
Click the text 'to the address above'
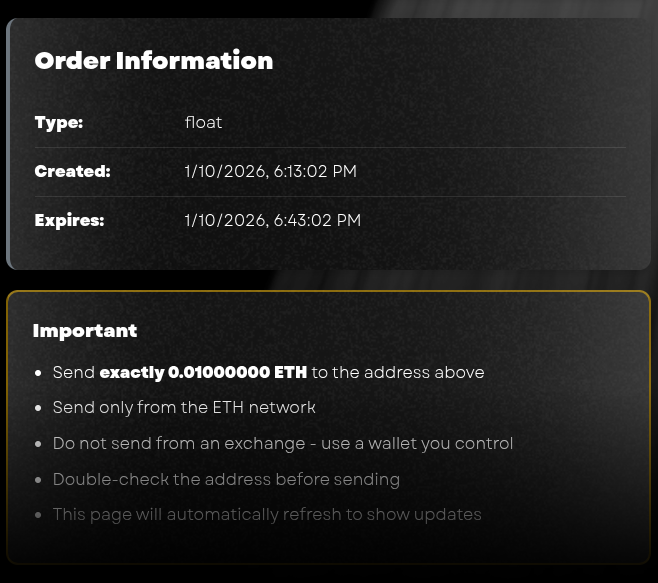tap(398, 372)
